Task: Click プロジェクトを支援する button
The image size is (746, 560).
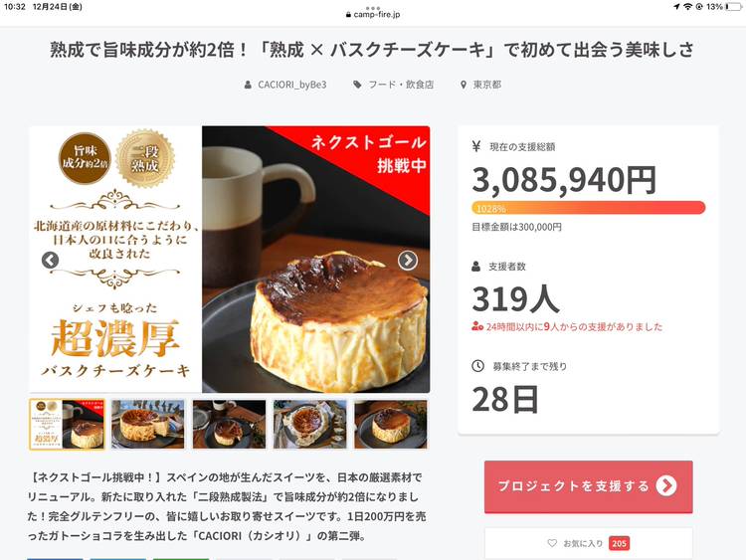Action: [x=589, y=486]
